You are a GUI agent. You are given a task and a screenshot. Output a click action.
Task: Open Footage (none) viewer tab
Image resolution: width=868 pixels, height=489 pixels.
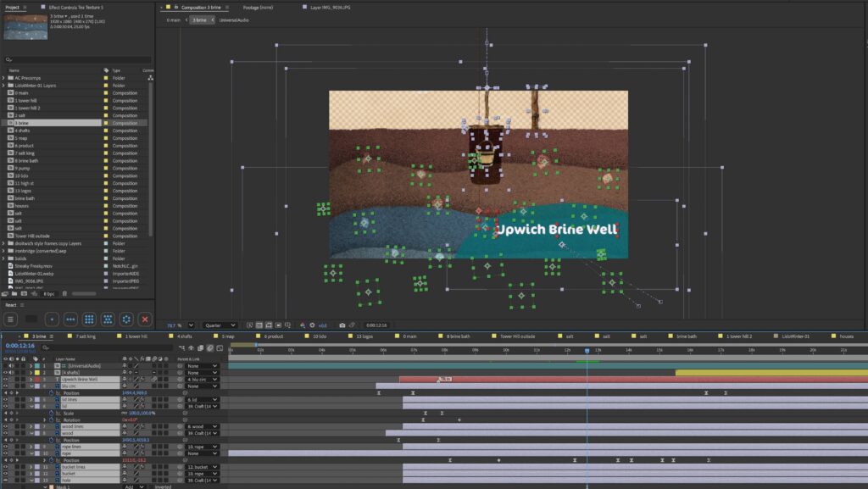[x=258, y=7]
